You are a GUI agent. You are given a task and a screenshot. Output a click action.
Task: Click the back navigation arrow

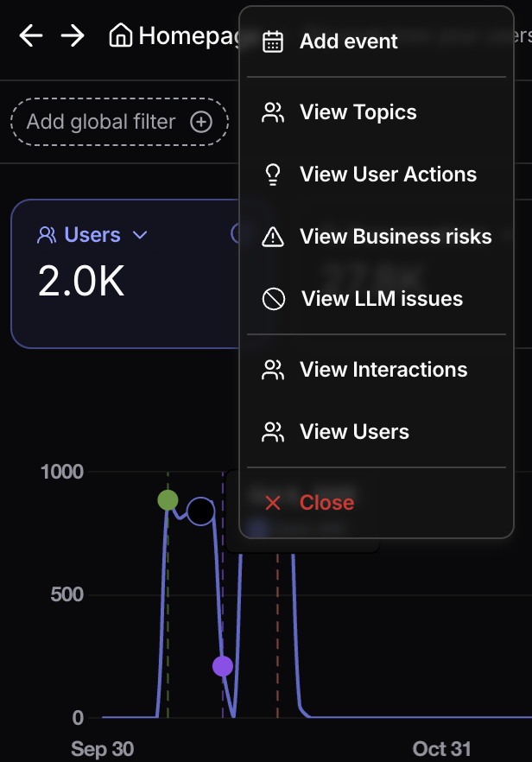(x=30, y=35)
